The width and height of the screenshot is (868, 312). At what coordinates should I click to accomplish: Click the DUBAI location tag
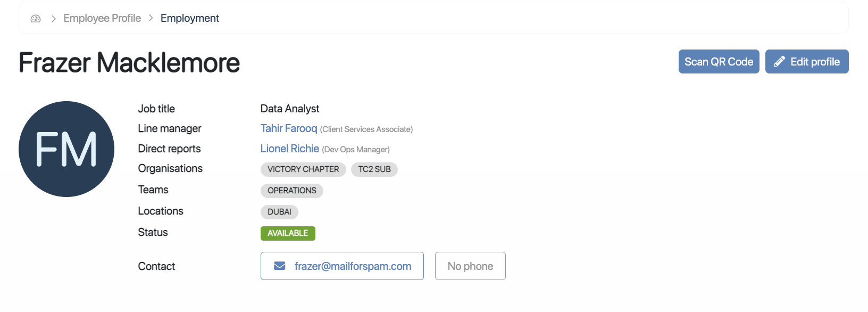(279, 212)
